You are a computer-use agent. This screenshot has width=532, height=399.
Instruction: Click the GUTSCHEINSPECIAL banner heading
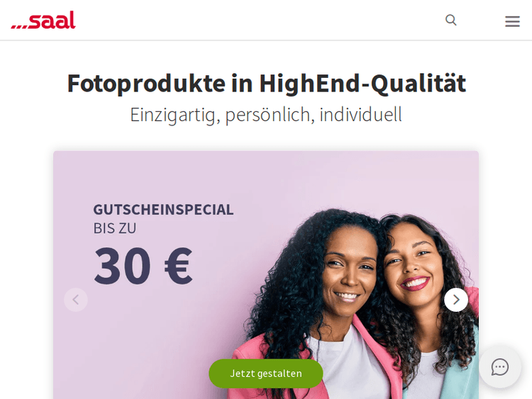(x=163, y=210)
